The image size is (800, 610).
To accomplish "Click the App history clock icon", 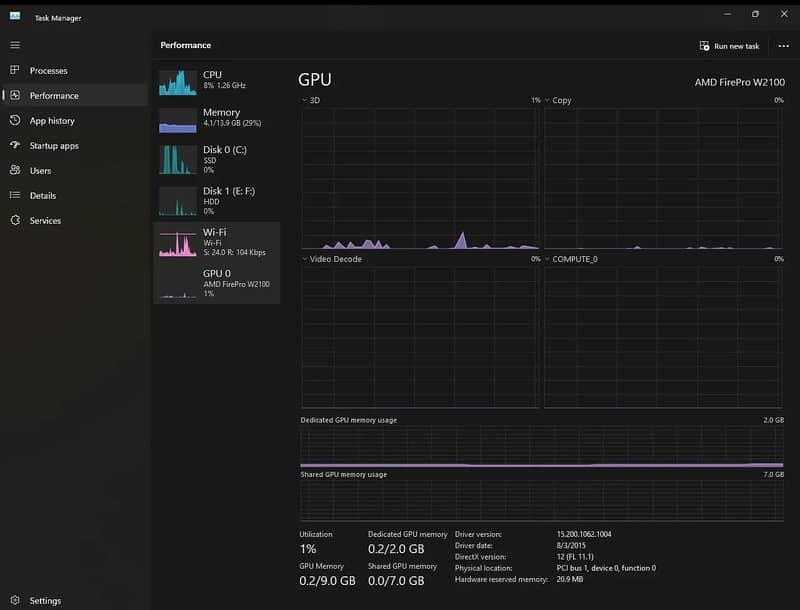I will pos(15,120).
